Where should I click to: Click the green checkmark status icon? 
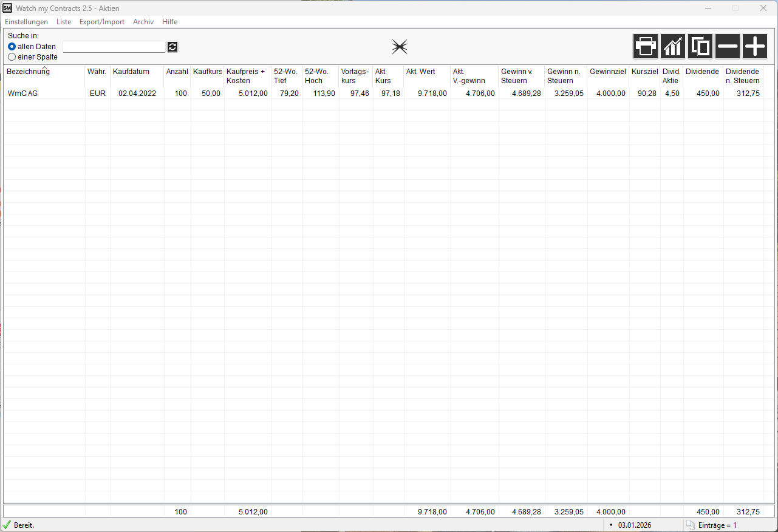point(7,525)
